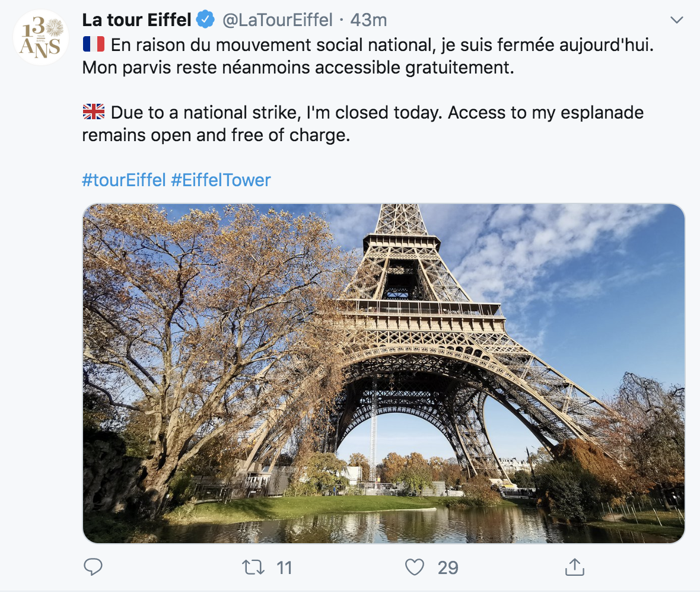
Task: Click the like count of 29
Action: click(x=448, y=568)
